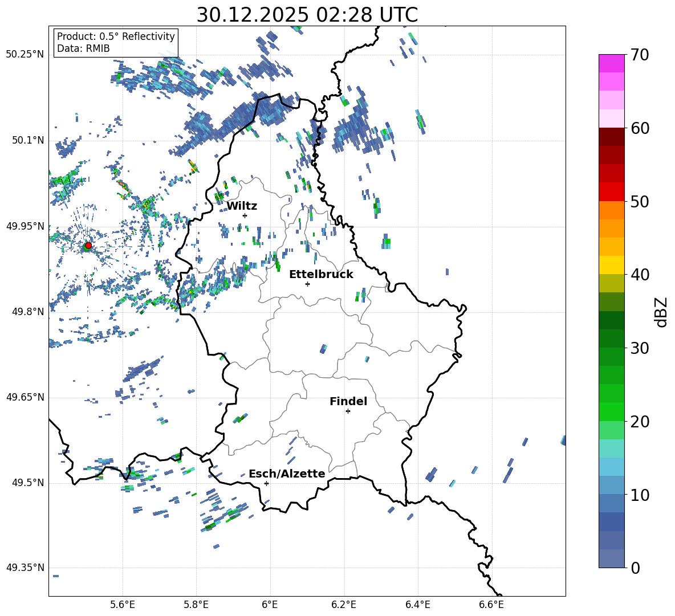Pick the dark green colorbar swatch above 30
This screenshot has width=675, height=616.
611,320
